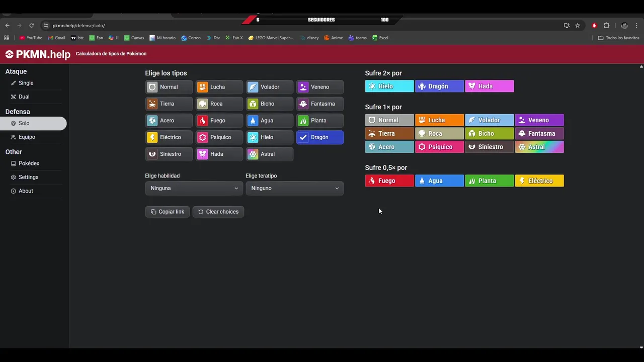The image size is (644, 362).
Task: Open the Elige teratipo dropdown
Action: 295,188
